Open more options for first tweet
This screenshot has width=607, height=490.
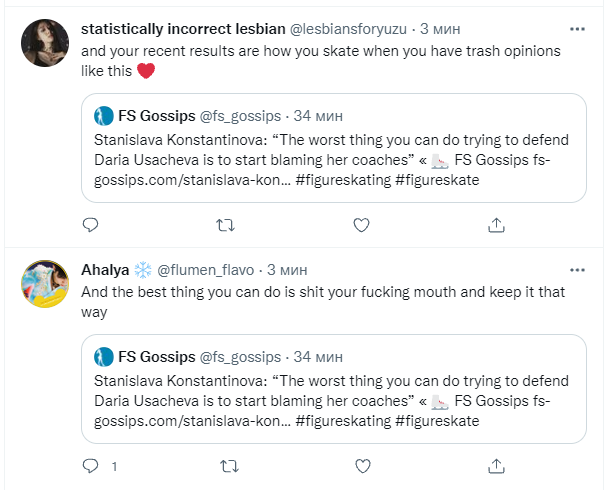pyautogui.click(x=577, y=29)
